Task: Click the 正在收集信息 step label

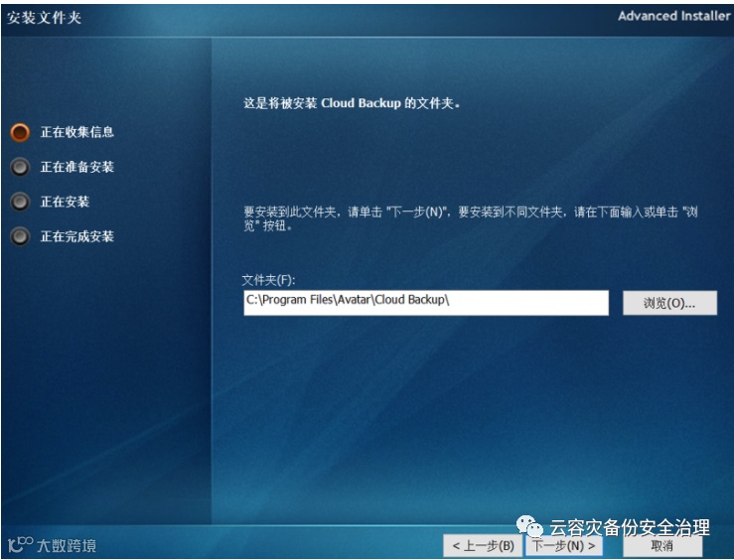Action: (x=77, y=132)
